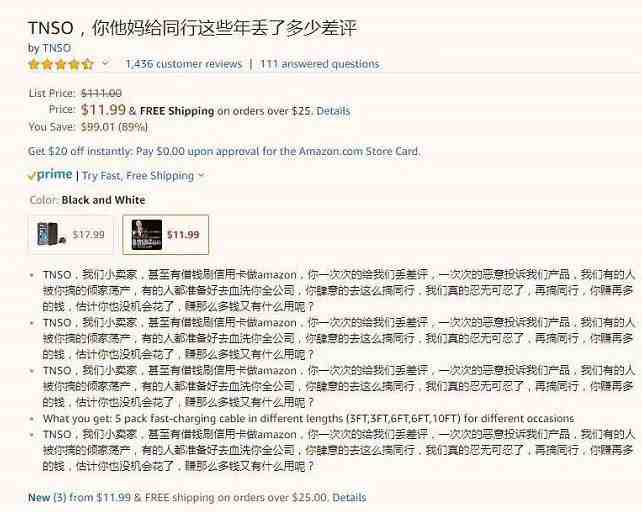Image resolution: width=642 pixels, height=512 pixels.
Task: Select the $17.99 color option
Action: 71,235
